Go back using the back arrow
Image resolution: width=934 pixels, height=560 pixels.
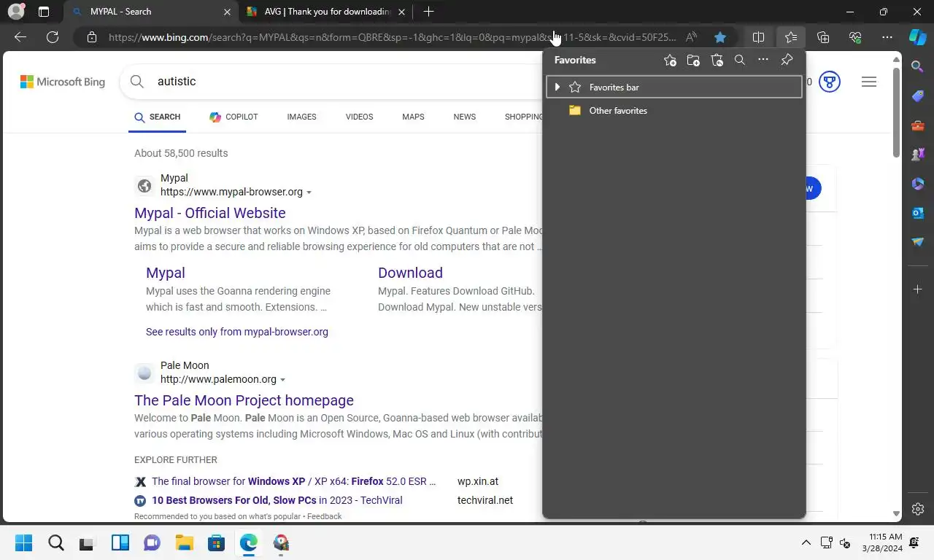20,37
